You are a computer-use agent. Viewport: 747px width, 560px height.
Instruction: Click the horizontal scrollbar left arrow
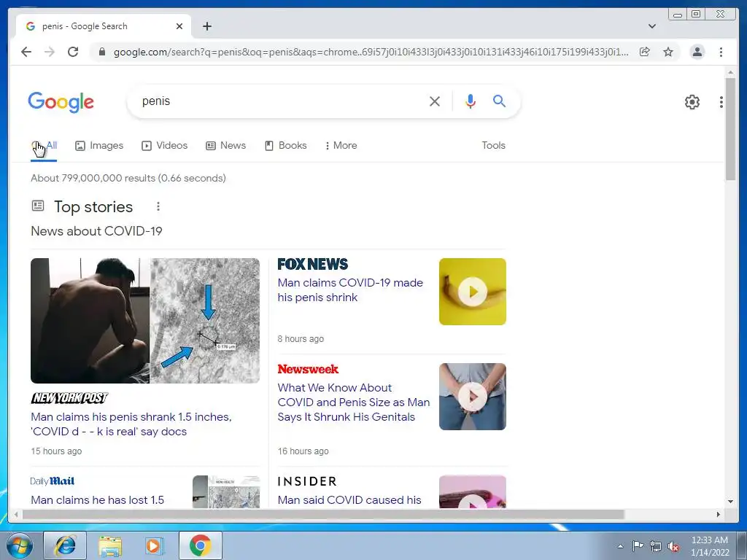16,514
